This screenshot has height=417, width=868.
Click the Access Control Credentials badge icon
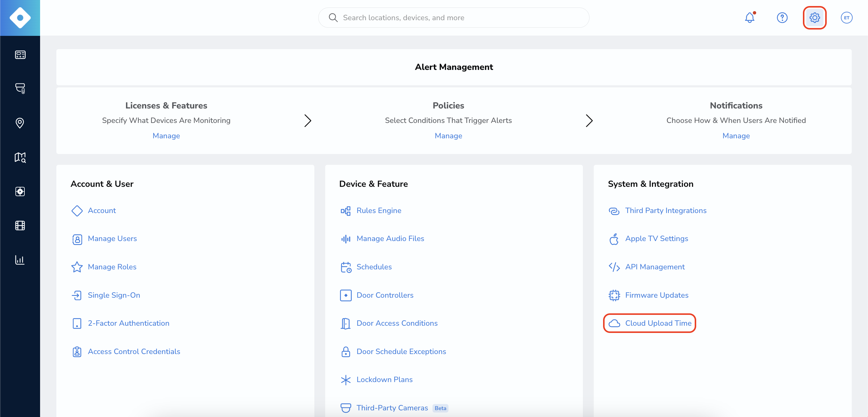[77, 352]
